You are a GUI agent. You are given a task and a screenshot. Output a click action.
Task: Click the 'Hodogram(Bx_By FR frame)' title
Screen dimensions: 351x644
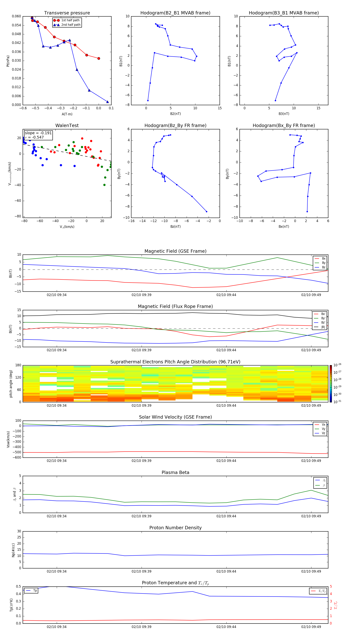pos(284,125)
